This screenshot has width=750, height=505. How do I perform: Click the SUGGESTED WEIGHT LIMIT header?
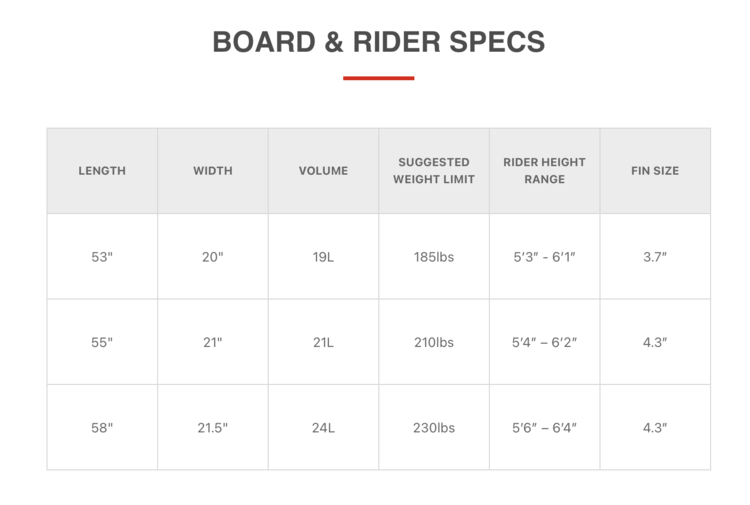point(434,171)
